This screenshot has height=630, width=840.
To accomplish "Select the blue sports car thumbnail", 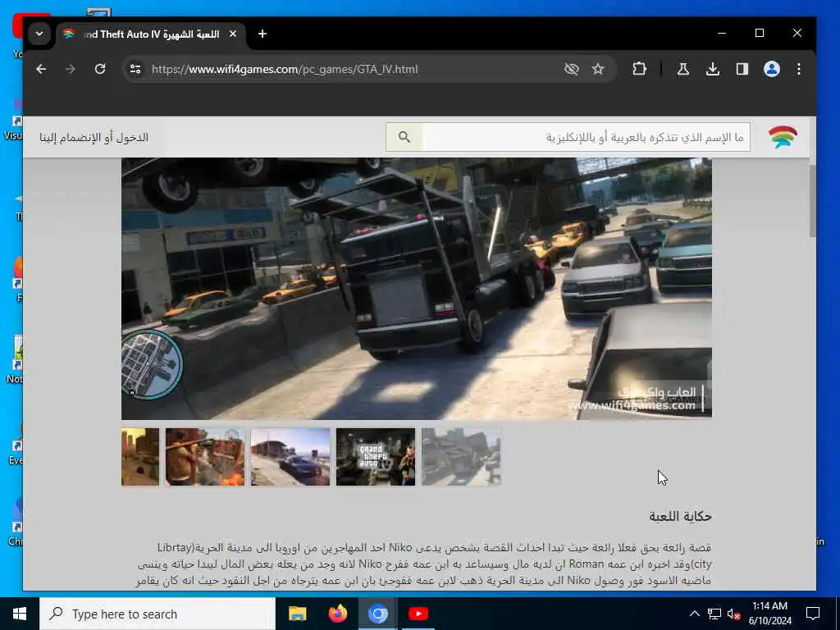I will [290, 457].
